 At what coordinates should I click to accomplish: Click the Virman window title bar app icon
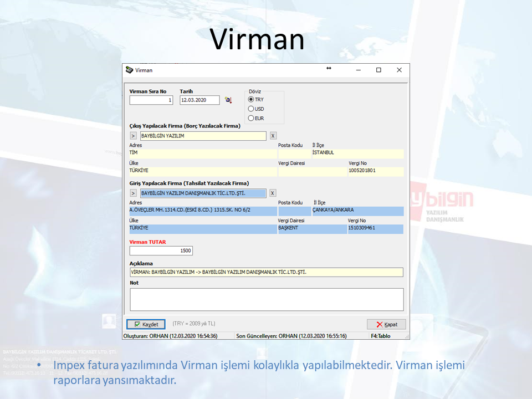[x=129, y=70]
